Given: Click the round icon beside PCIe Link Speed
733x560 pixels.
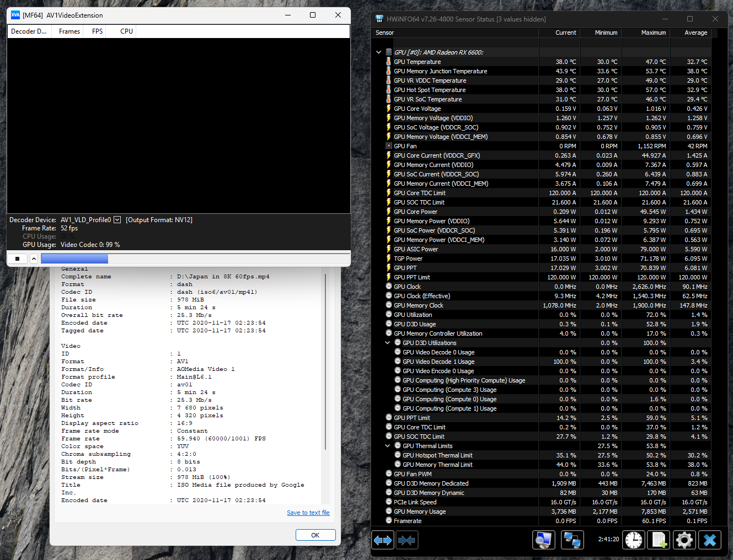Looking at the screenshot, I should point(388,502).
